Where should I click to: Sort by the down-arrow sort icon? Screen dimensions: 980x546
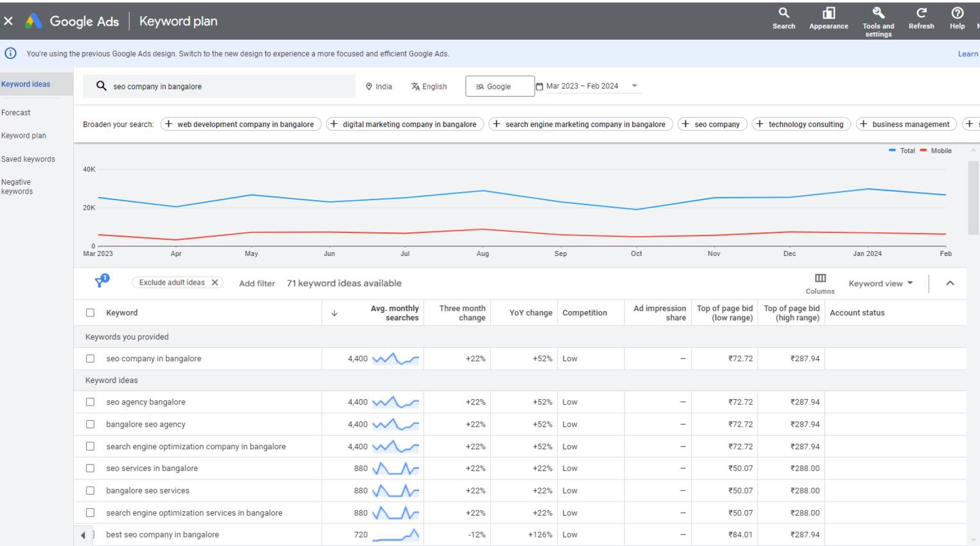334,313
